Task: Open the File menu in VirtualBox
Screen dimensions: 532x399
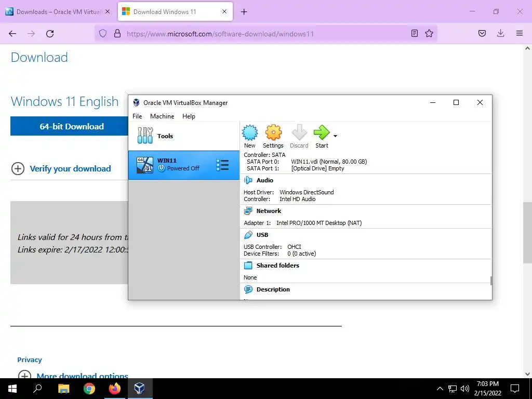Action: [x=137, y=116]
